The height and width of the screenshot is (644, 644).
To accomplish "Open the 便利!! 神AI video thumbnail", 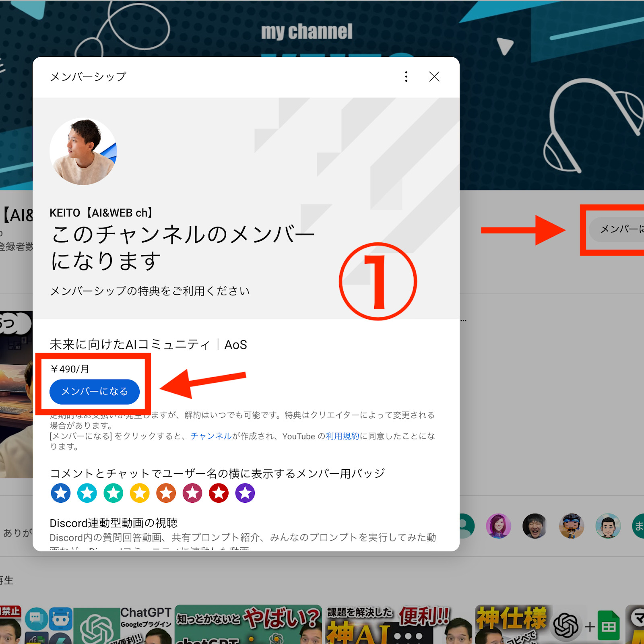I will click(x=398, y=624).
